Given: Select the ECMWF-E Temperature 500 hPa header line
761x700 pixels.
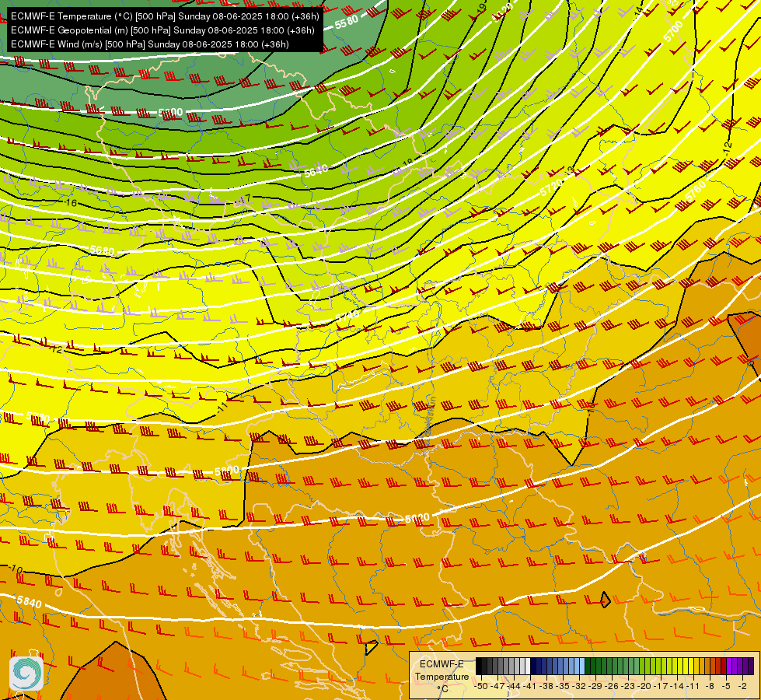Looking at the screenshot, I should 165,16.
